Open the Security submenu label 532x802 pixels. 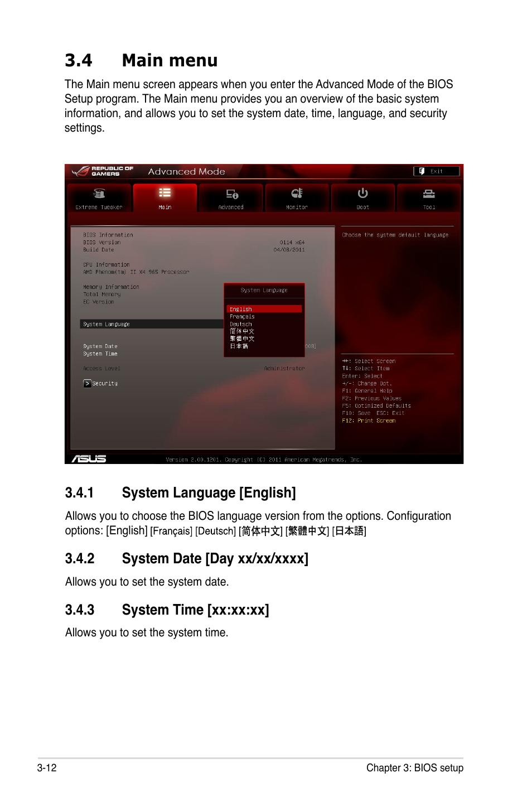(x=105, y=383)
